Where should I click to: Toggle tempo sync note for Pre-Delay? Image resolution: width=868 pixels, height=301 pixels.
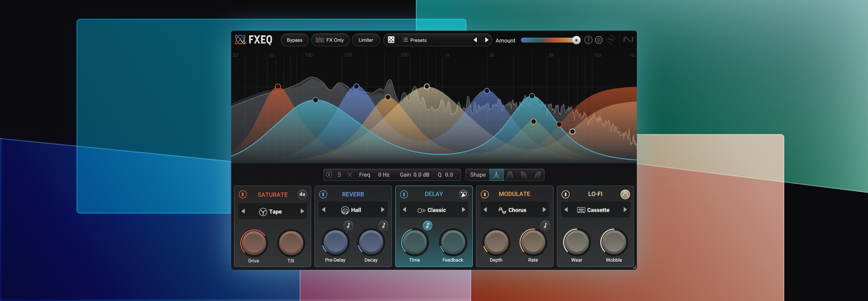pos(348,226)
